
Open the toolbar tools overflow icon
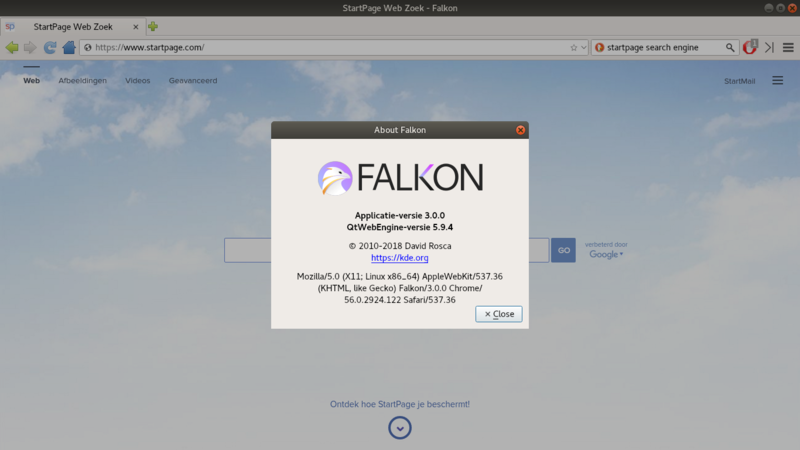click(x=769, y=47)
